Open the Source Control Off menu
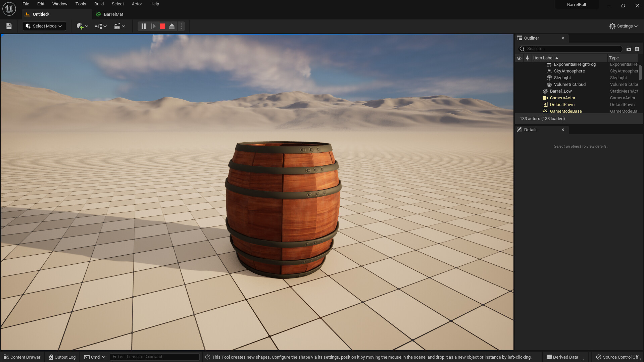Image resolution: width=644 pixels, height=362 pixels. tap(617, 357)
